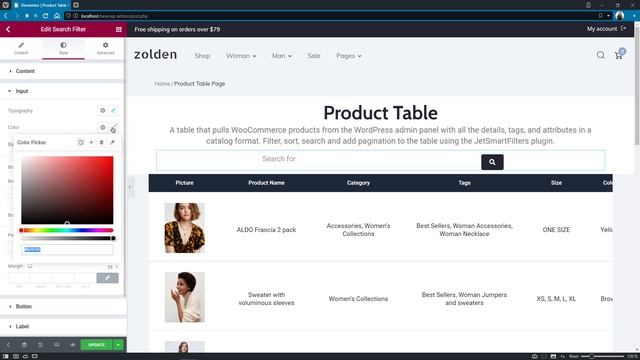Click the Category column header

[358, 183]
